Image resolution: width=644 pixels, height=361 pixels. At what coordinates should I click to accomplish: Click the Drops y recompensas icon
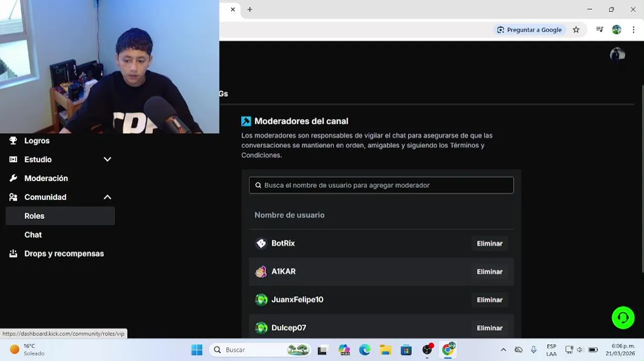click(14, 254)
